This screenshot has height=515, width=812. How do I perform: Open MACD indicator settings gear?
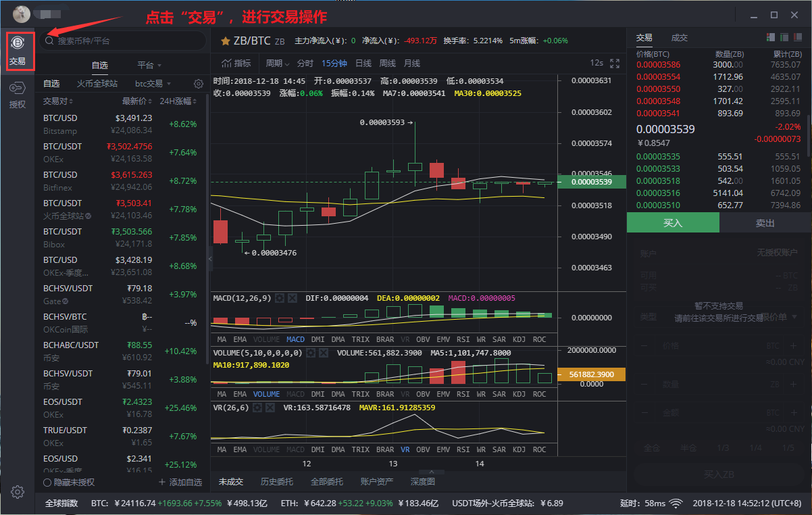pos(280,298)
